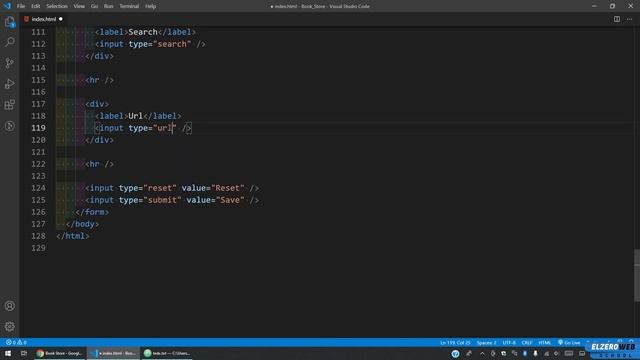Click the Ln 119, Col 25 status item

point(455,342)
